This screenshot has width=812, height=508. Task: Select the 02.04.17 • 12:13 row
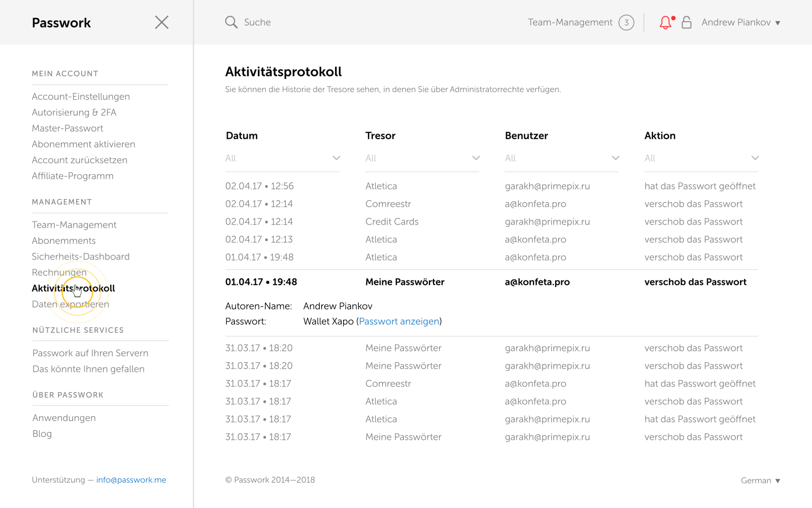(x=492, y=240)
